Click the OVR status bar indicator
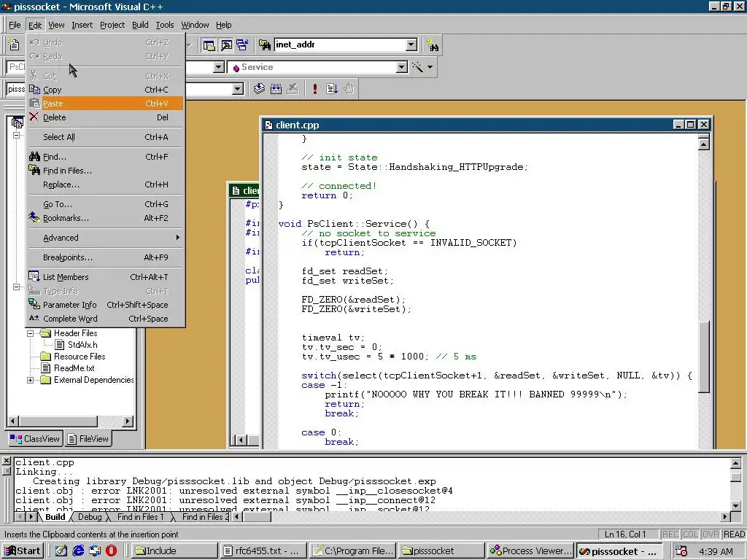The width and height of the screenshot is (747, 560). [x=711, y=534]
